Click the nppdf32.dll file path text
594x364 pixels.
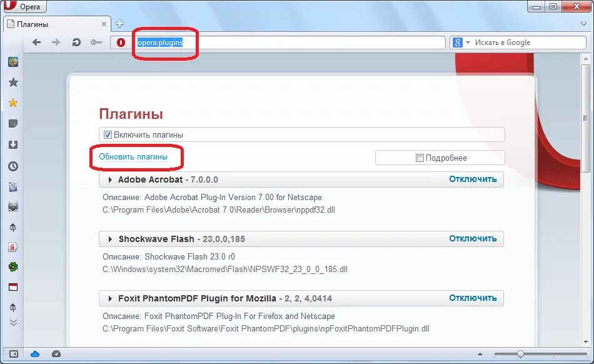[219, 210]
